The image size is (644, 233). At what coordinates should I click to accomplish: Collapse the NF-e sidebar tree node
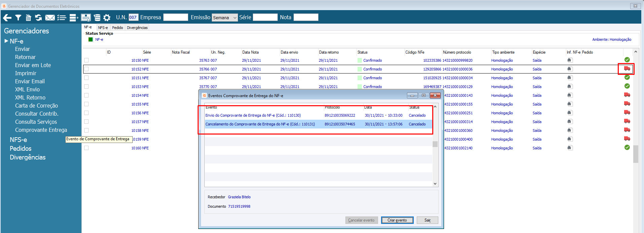pos(6,41)
